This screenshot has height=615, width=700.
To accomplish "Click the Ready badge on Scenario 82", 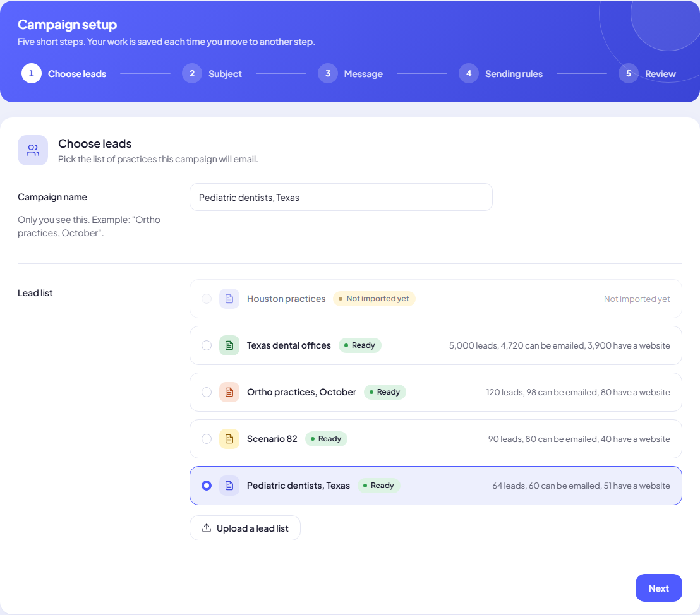I will 327,439.
